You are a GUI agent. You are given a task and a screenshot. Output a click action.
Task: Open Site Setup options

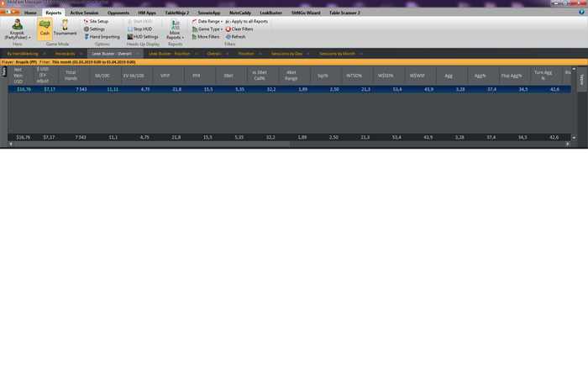pyautogui.click(x=96, y=21)
